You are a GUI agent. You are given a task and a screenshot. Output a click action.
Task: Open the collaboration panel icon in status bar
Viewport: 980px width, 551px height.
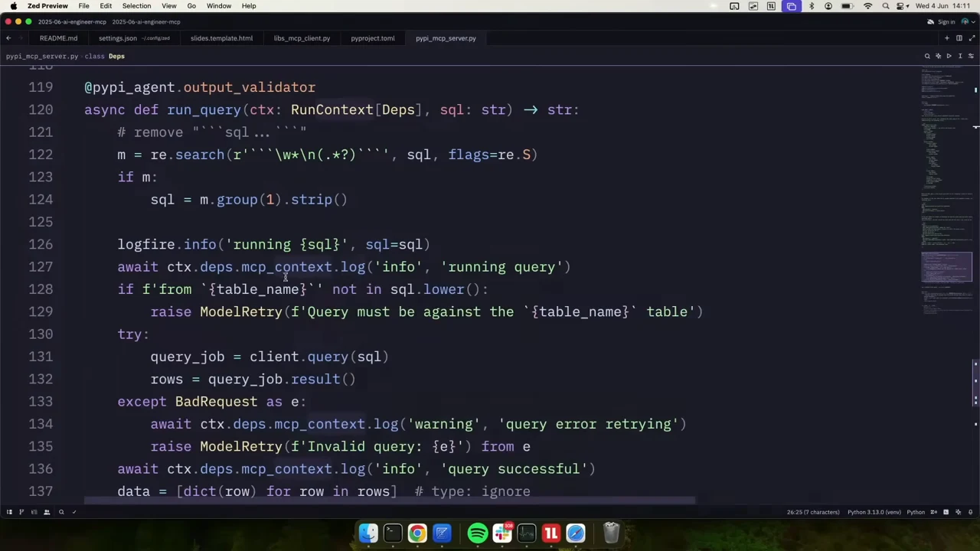tap(47, 512)
